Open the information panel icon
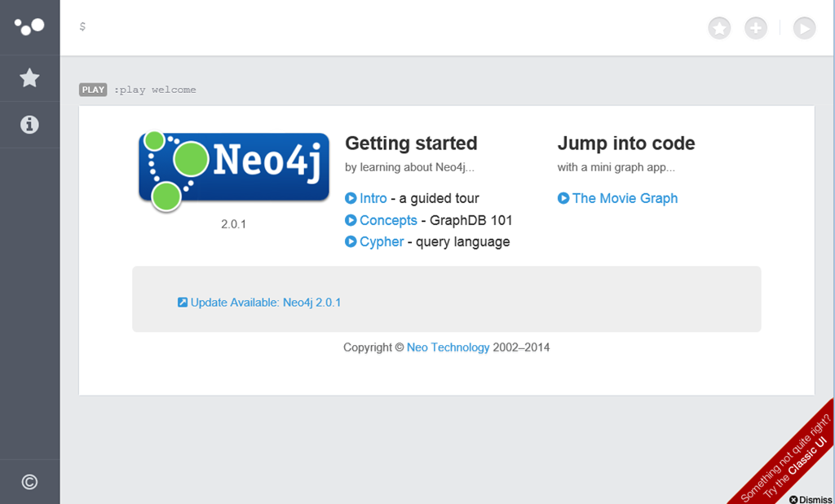 (29, 125)
